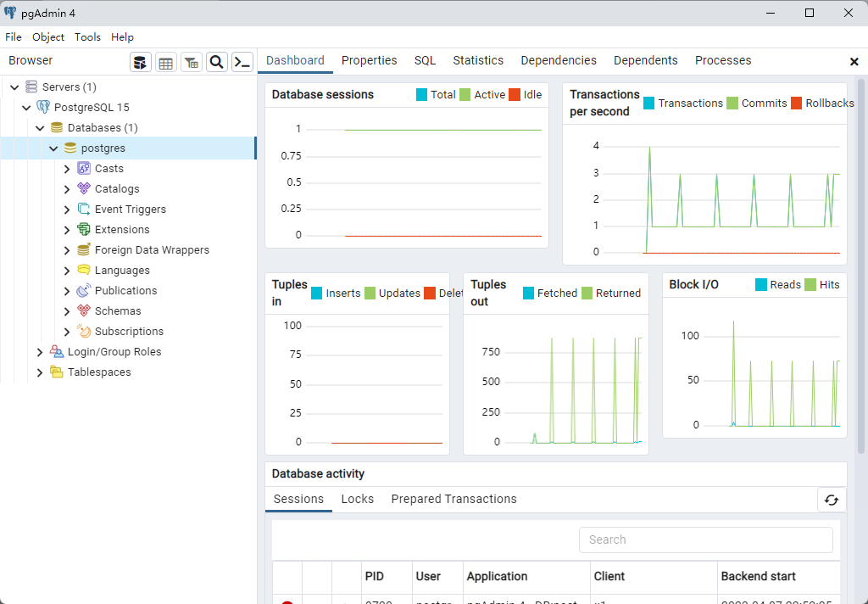Viewport: 868px width, 604px height.
Task: Click the Application column header
Action: pos(526,576)
